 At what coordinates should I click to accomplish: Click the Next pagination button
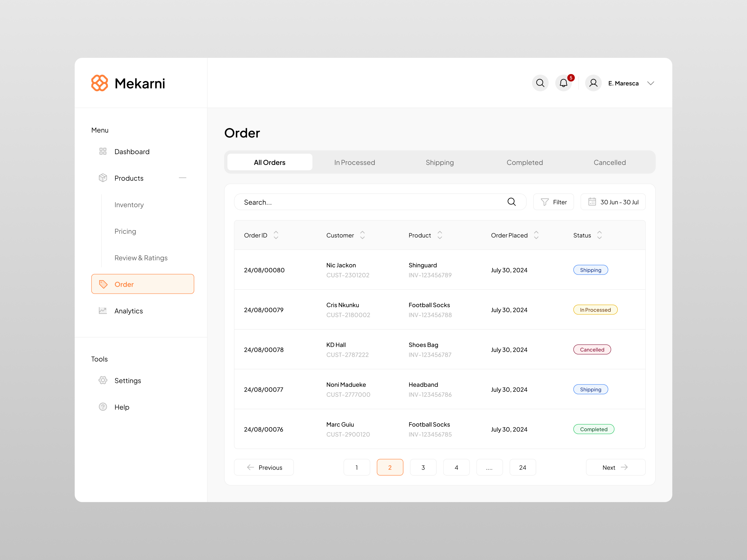[615, 467]
